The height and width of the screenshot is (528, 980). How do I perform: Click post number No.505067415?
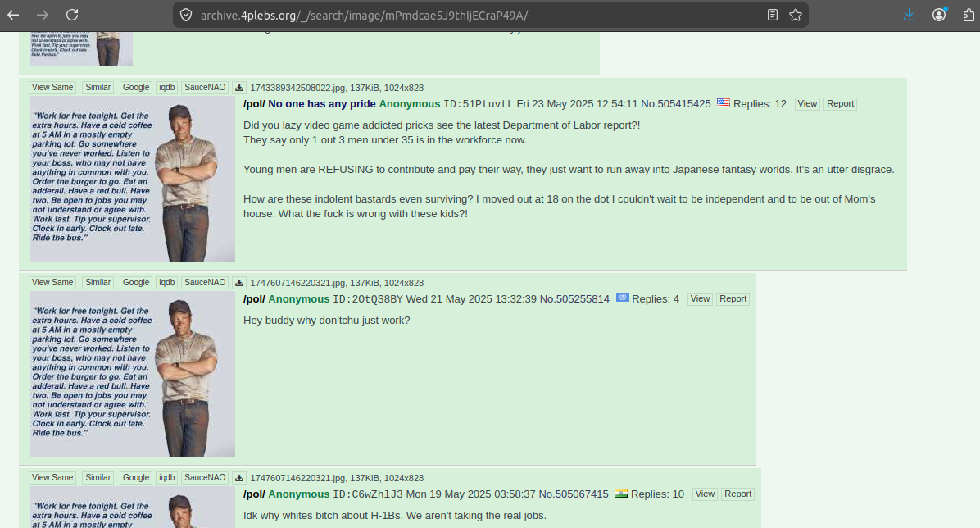(573, 494)
